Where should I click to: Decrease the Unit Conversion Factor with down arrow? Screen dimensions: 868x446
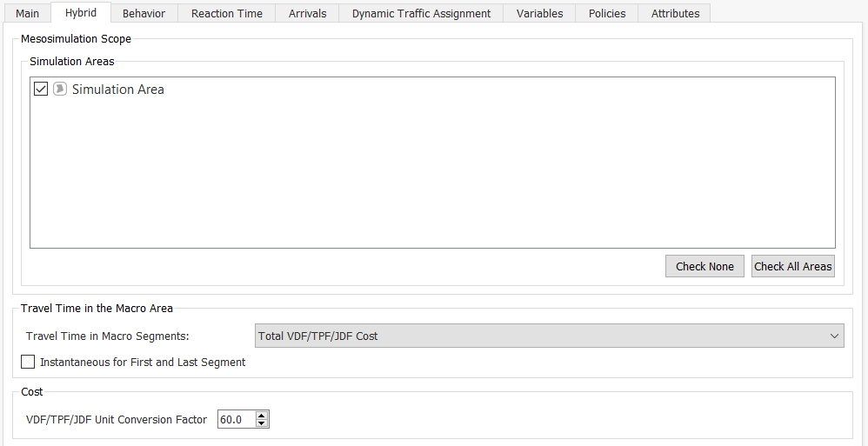click(262, 423)
